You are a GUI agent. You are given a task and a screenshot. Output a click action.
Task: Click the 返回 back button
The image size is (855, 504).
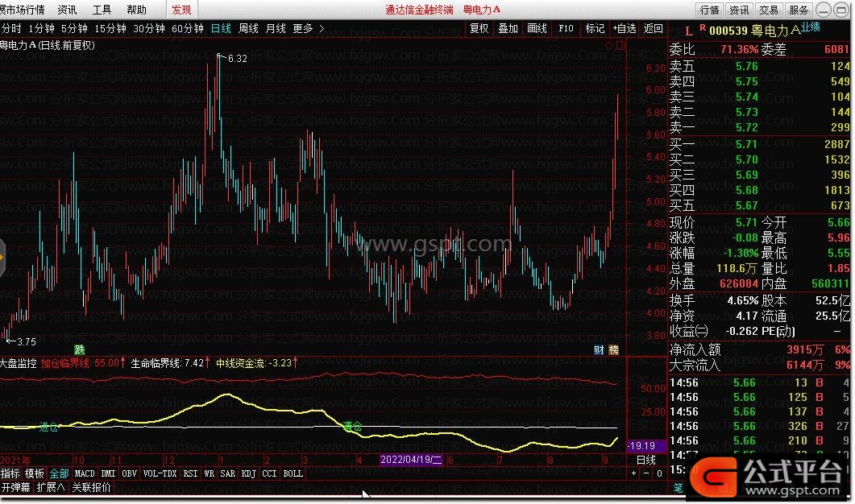[654, 28]
